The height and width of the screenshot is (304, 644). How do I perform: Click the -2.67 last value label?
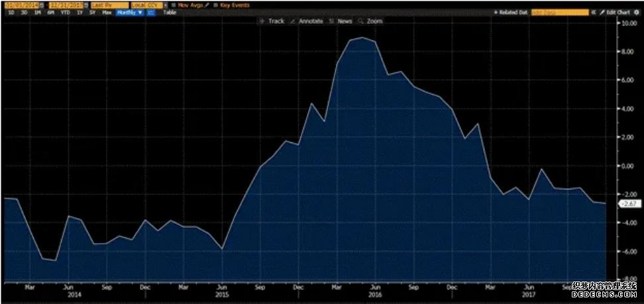(630, 203)
